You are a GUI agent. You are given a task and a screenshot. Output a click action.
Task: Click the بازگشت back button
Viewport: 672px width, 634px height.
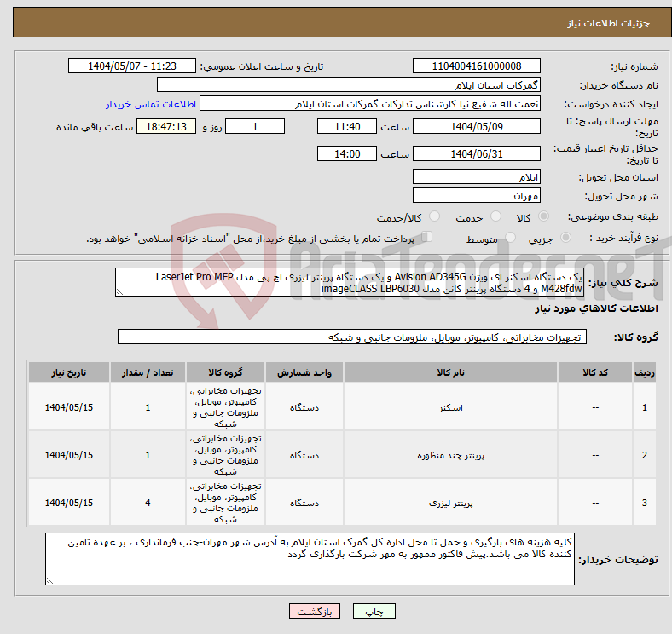click(x=315, y=612)
